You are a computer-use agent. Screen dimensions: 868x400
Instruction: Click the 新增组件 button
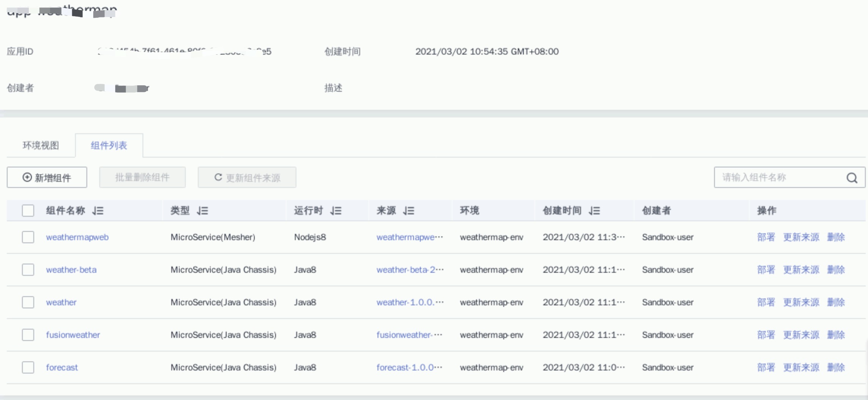(47, 177)
